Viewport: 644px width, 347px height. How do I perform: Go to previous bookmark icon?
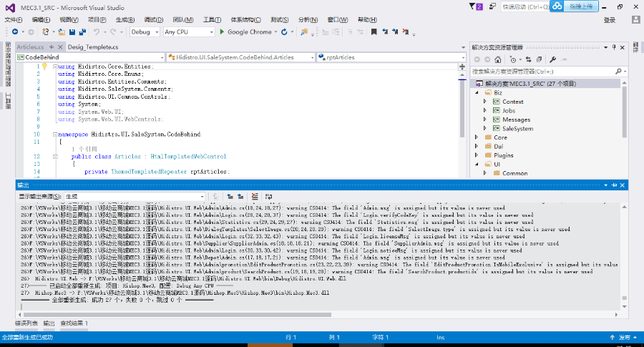[x=385, y=31]
